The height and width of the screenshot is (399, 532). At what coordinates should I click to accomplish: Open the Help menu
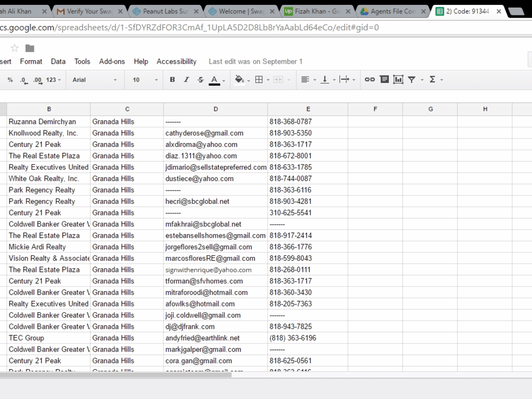[141, 61]
